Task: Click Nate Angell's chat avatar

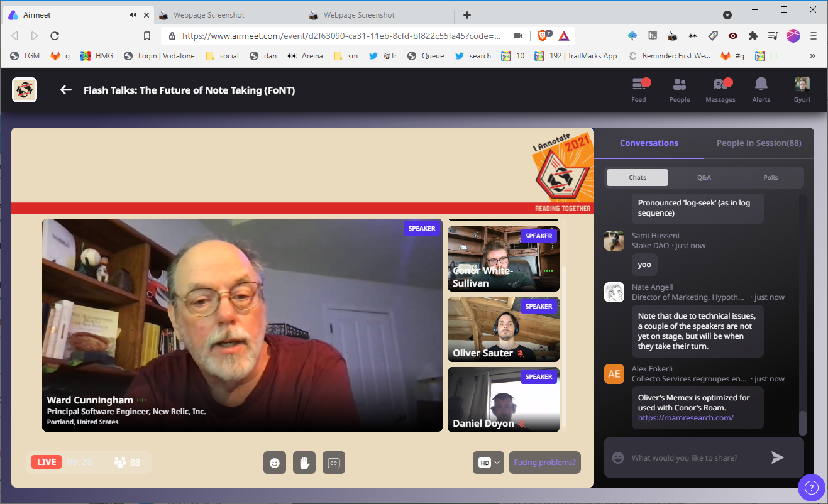Action: (x=614, y=292)
